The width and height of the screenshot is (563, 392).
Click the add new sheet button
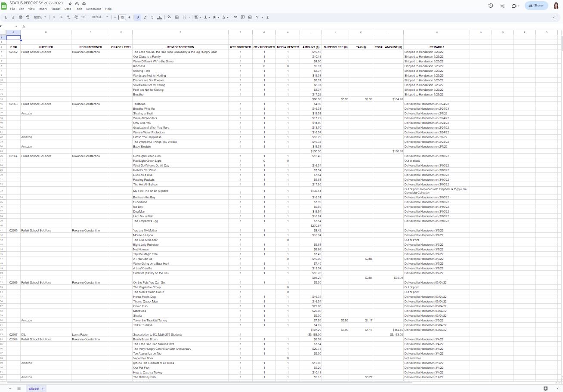pyautogui.click(x=10, y=389)
